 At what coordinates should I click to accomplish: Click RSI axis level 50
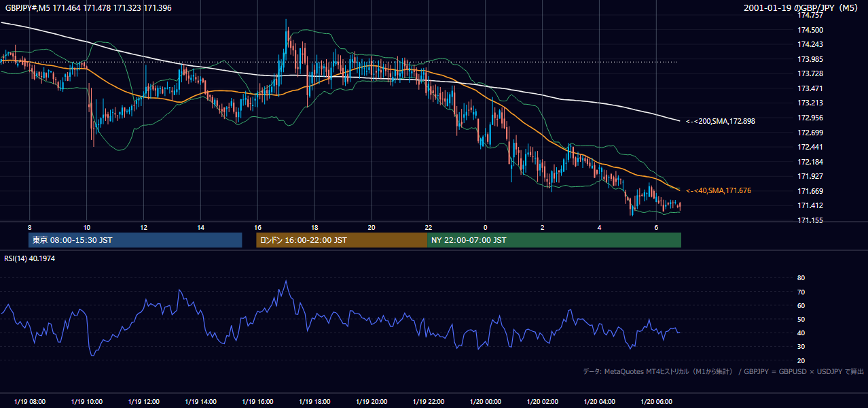pyautogui.click(x=801, y=319)
